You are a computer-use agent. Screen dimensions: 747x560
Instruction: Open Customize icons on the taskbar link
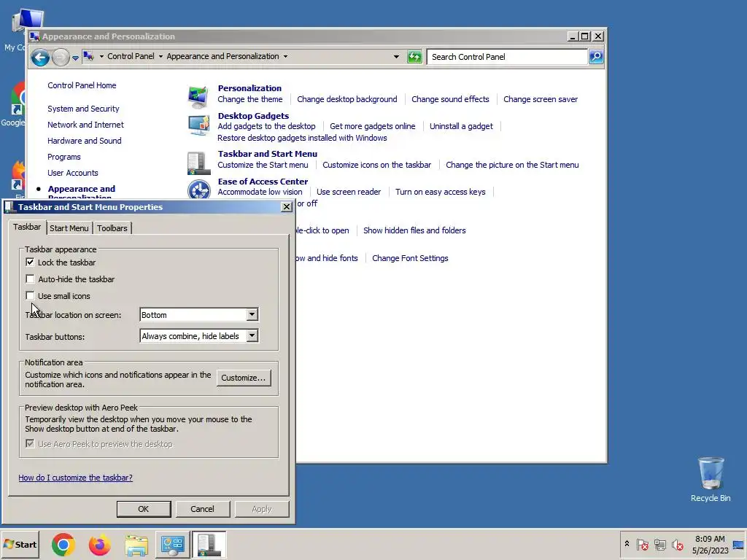[377, 165]
